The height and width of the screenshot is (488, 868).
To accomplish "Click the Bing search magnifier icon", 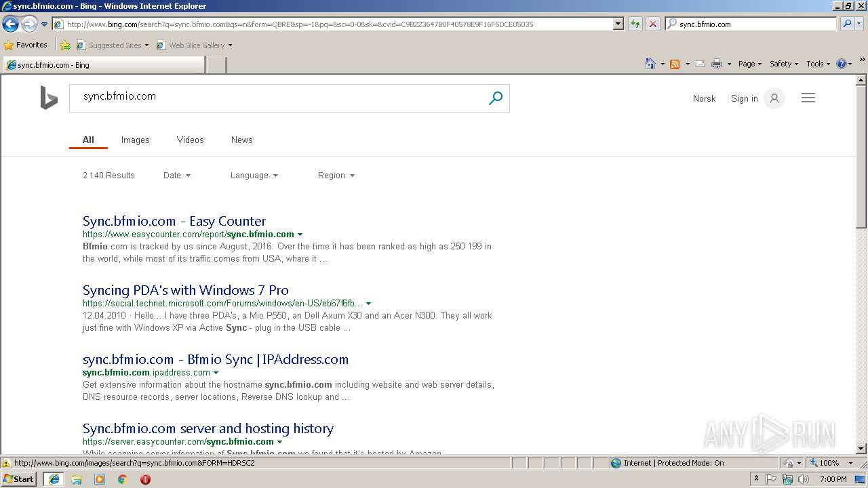I will coord(496,98).
